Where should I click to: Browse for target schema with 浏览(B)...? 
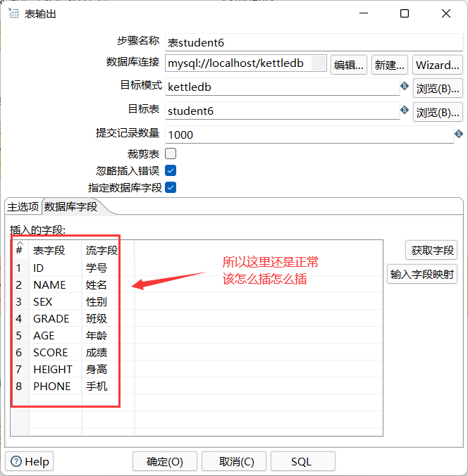click(438, 88)
